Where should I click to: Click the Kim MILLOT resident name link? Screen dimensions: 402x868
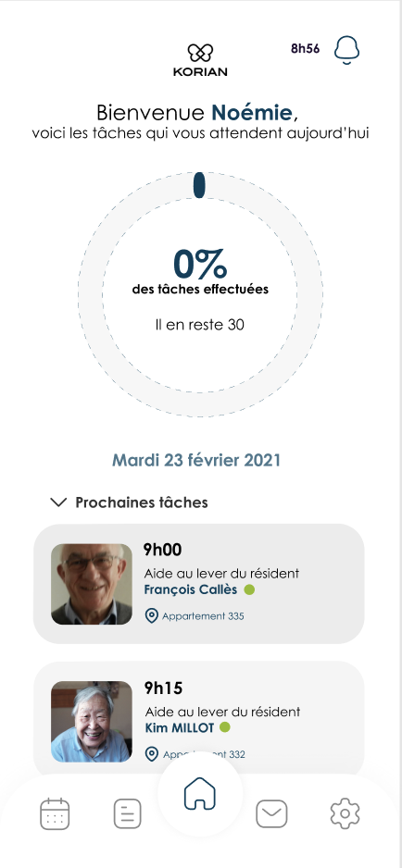[x=179, y=727]
